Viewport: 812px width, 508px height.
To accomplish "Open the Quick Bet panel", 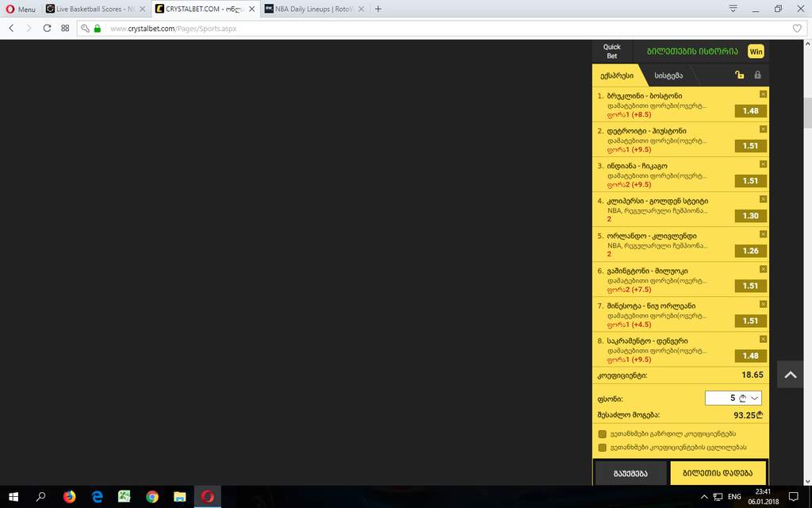I will pos(611,52).
